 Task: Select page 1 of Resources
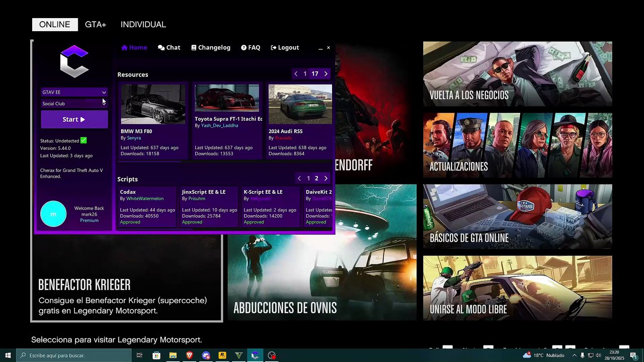305,74
